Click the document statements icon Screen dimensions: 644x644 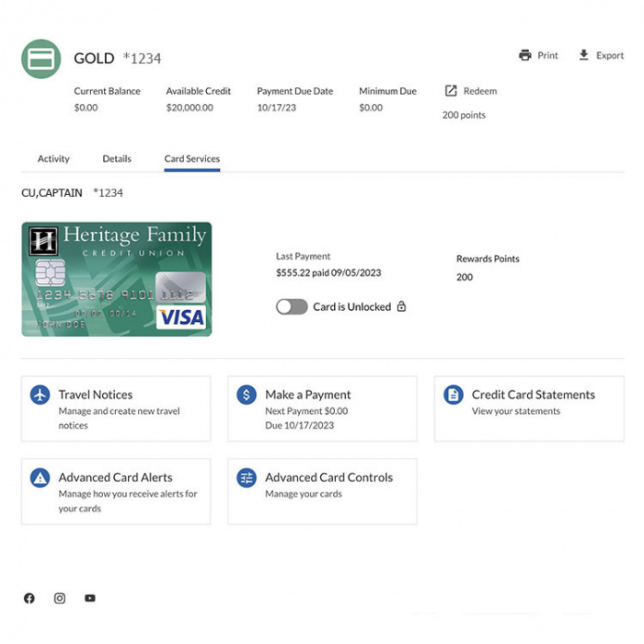coord(454,395)
